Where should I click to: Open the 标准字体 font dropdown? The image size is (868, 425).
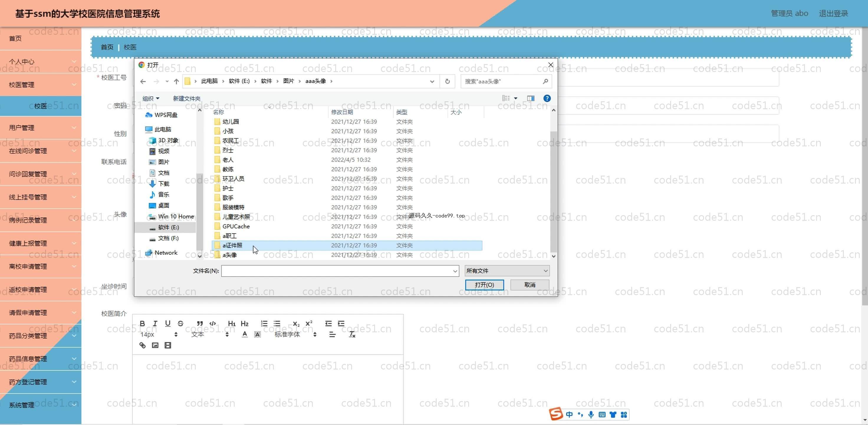(295, 334)
